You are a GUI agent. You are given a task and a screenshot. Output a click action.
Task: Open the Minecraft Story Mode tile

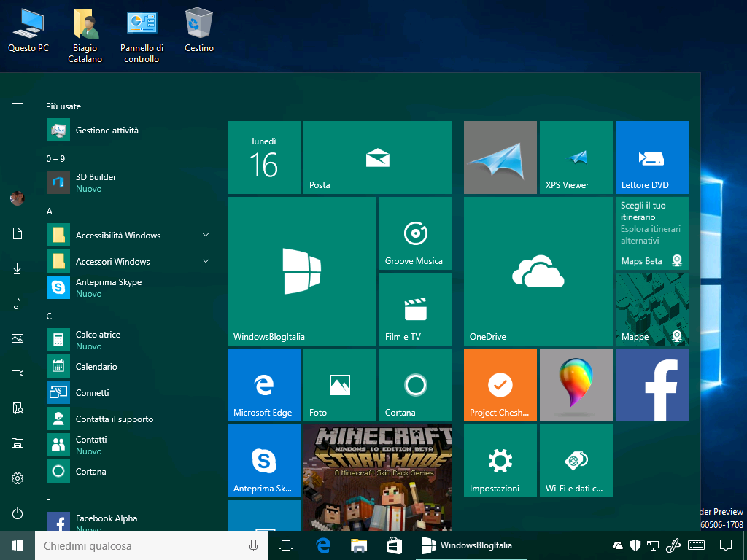pyautogui.click(x=378, y=477)
